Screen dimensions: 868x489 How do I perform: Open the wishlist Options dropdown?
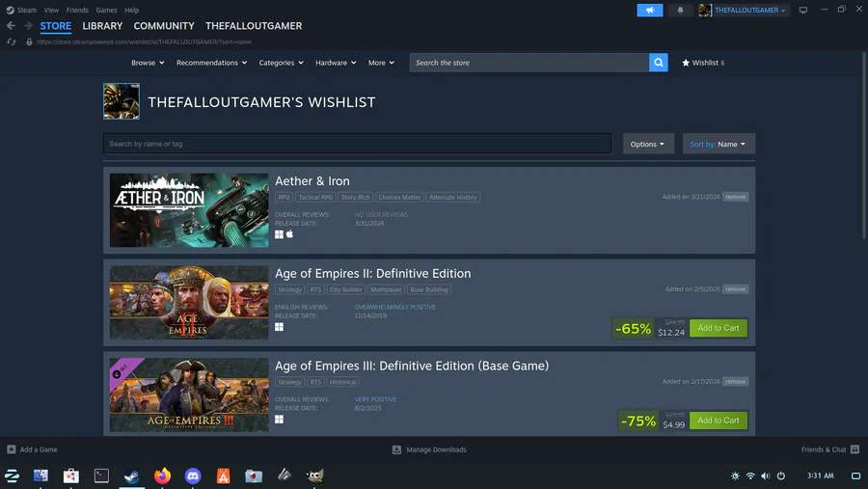[x=648, y=144]
